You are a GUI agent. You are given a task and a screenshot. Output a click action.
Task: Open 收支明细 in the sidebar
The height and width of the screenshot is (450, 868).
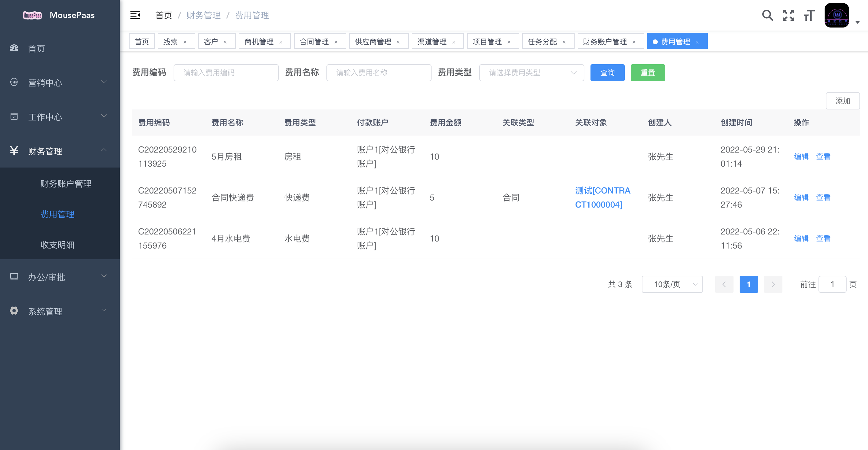point(60,245)
